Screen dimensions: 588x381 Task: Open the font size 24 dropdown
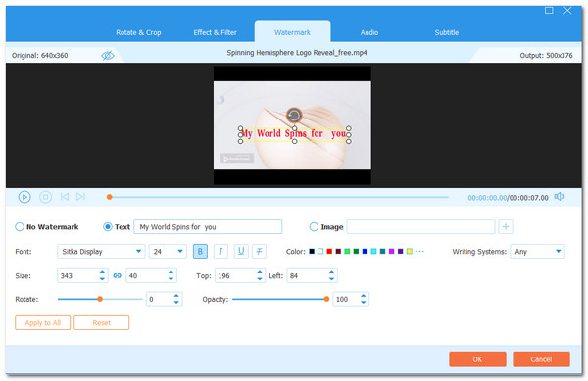tap(168, 251)
